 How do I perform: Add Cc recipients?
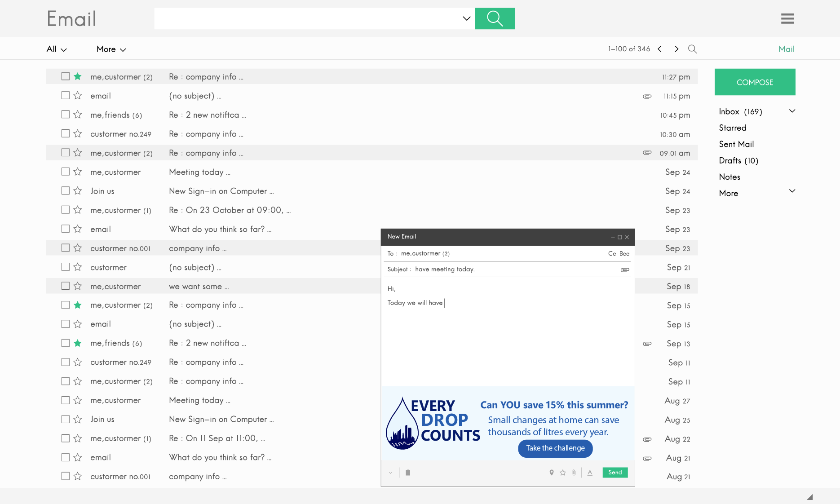[x=612, y=254]
